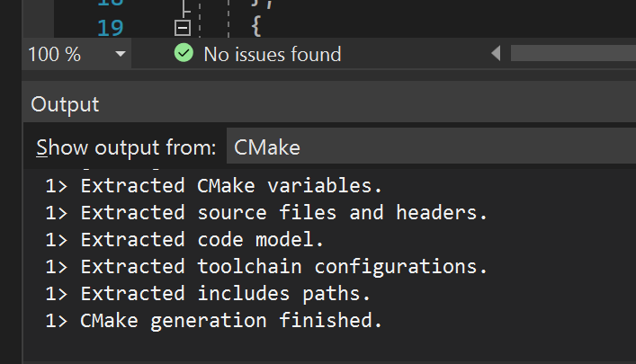Viewport: 636px width, 364px height.
Task: Click the "No issues found" status text
Action: [272, 54]
